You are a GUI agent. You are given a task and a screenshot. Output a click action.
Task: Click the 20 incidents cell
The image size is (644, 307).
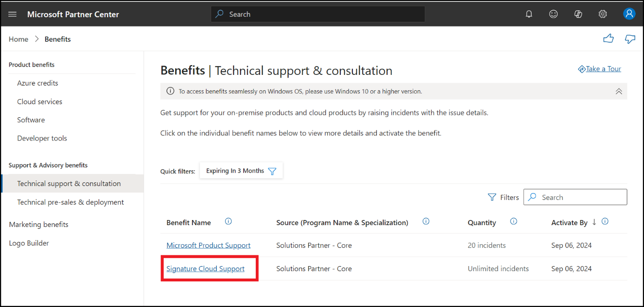coord(487,245)
